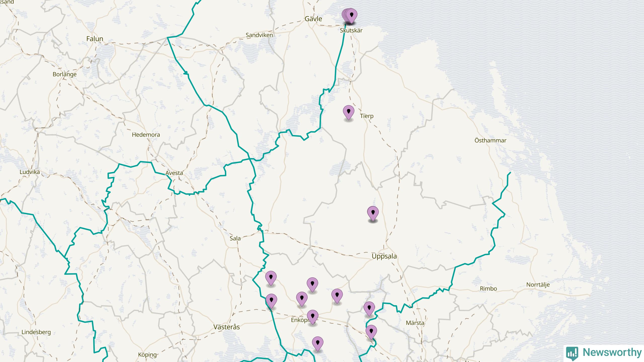The image size is (644, 362).
Task: Click the Tierp town label
Action: [367, 116]
